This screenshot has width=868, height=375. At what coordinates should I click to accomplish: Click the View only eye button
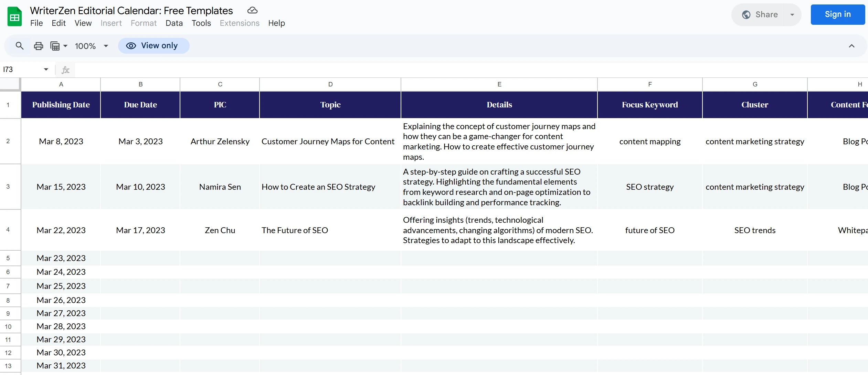click(x=154, y=46)
